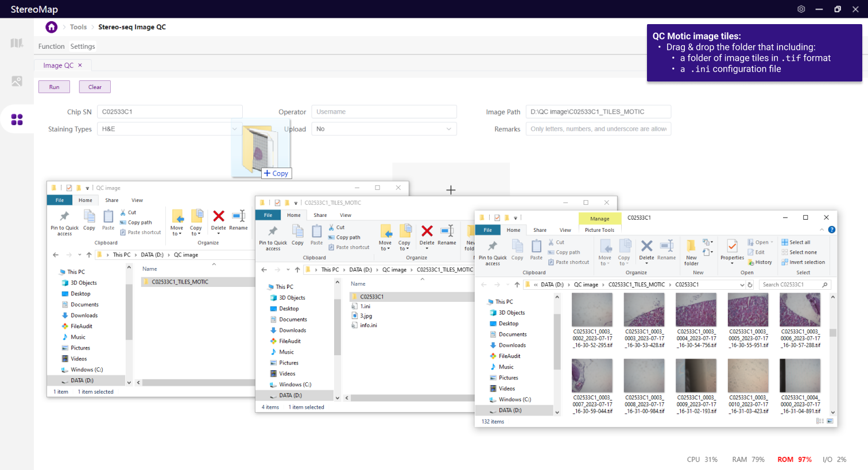Select the four-square tools sidebar icon
Screen dimensions: 868x470
pos(17,119)
